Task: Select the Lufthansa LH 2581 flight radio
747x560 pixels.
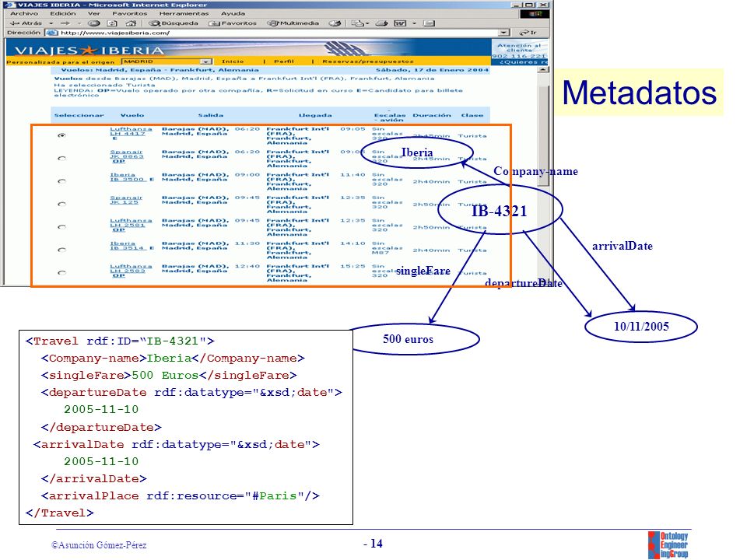Action: pos(61,226)
